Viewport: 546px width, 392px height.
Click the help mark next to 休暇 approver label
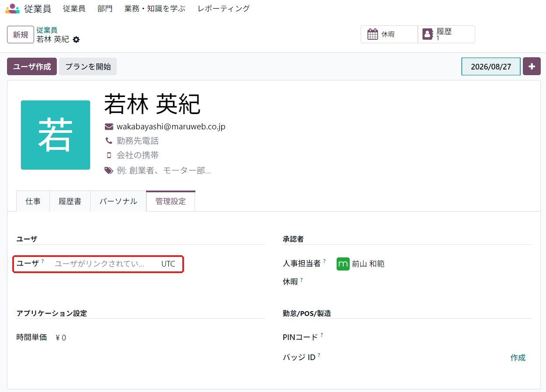302,279
